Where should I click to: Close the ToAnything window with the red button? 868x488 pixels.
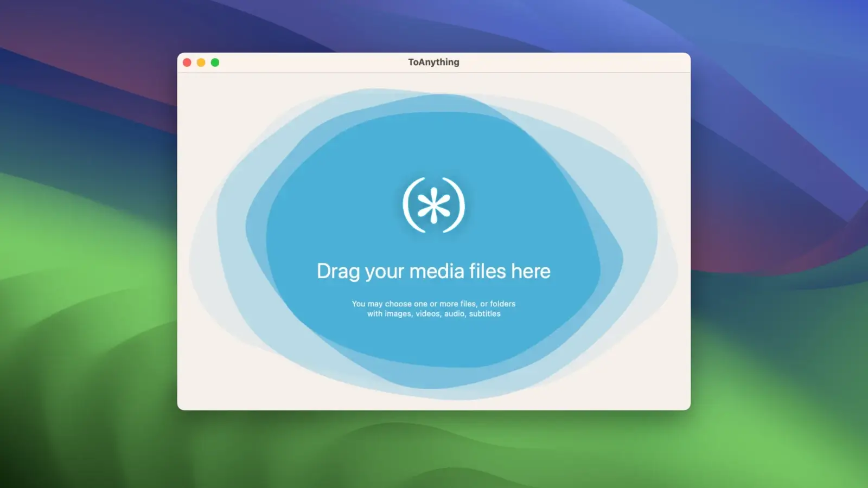coord(187,62)
